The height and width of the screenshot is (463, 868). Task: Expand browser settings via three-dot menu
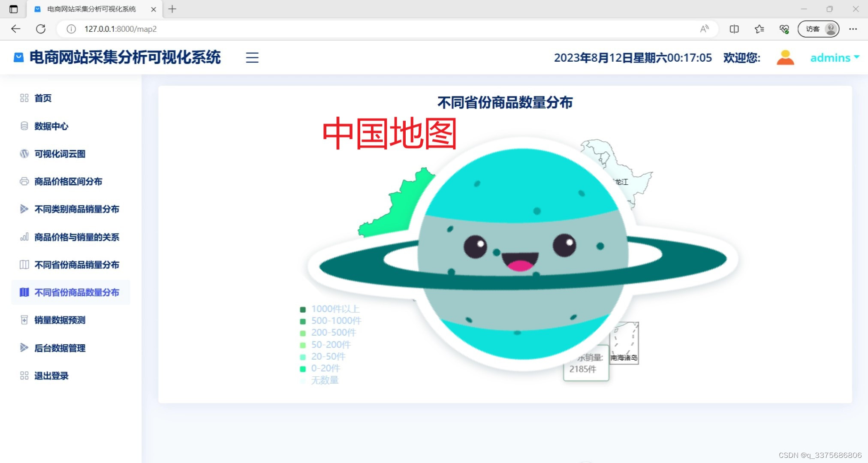pos(853,29)
